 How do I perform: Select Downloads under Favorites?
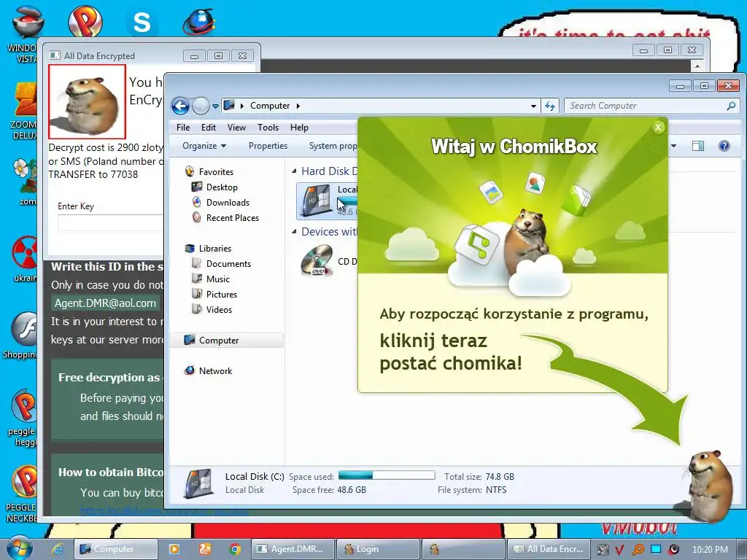tap(228, 203)
